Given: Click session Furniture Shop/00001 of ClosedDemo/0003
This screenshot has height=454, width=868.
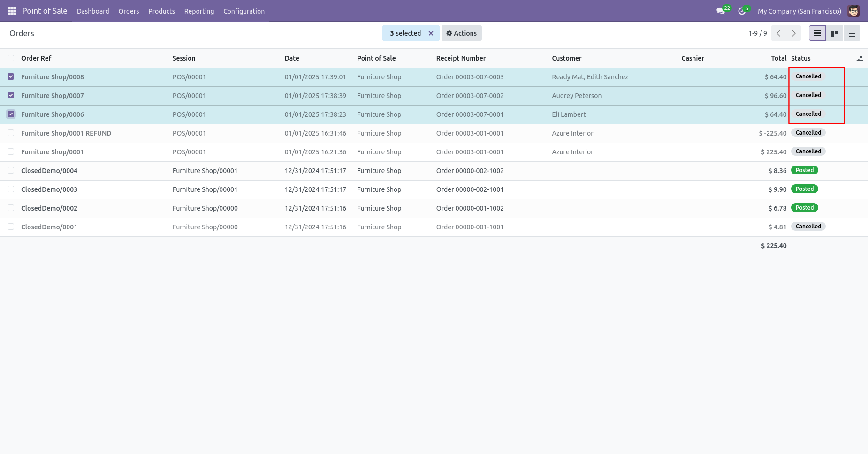Looking at the screenshot, I should 205,189.
